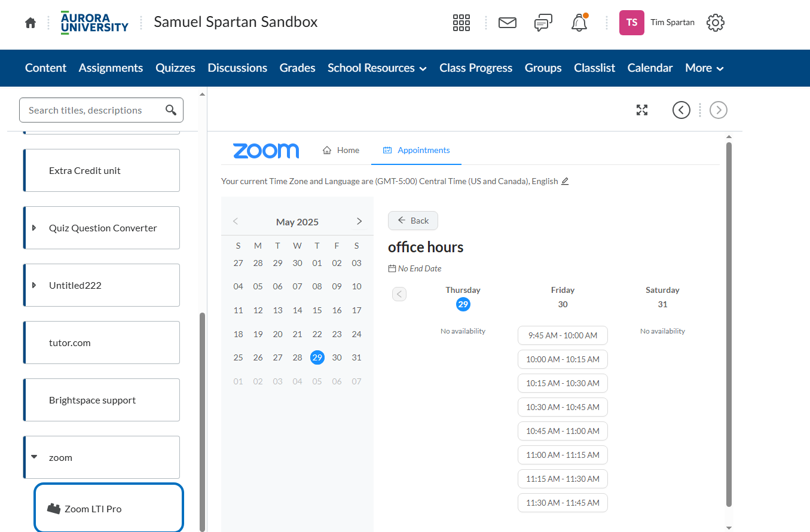Open subscription alerts chat icon

coord(543,23)
